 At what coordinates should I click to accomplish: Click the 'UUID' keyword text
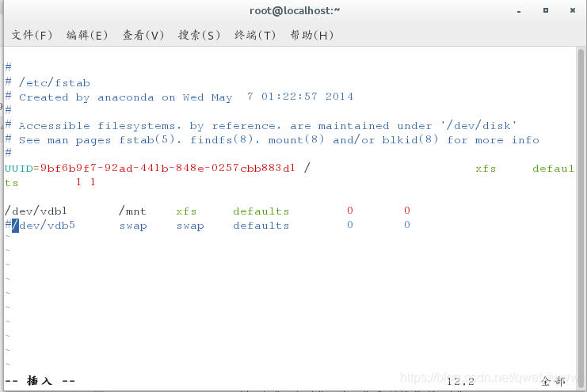click(19, 169)
